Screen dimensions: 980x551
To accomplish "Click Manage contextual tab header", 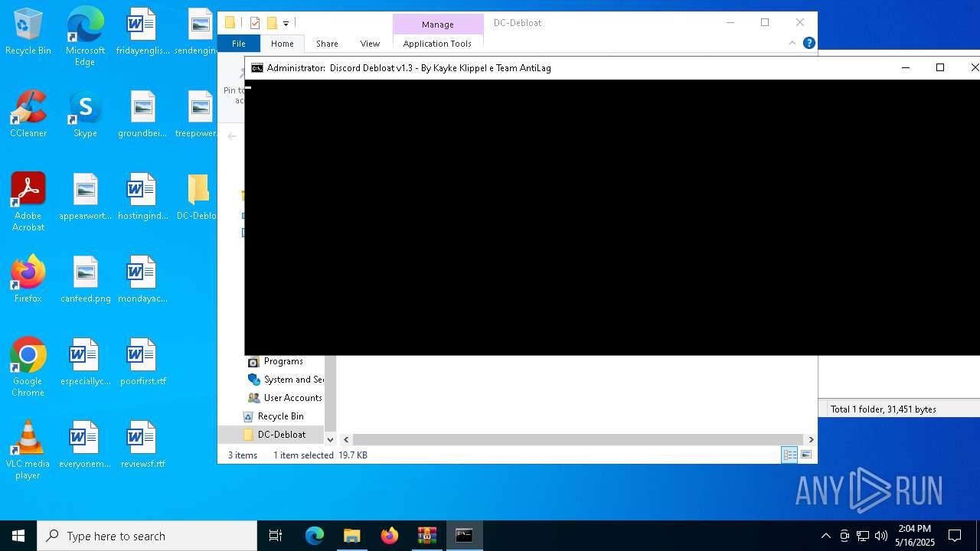I will [438, 24].
